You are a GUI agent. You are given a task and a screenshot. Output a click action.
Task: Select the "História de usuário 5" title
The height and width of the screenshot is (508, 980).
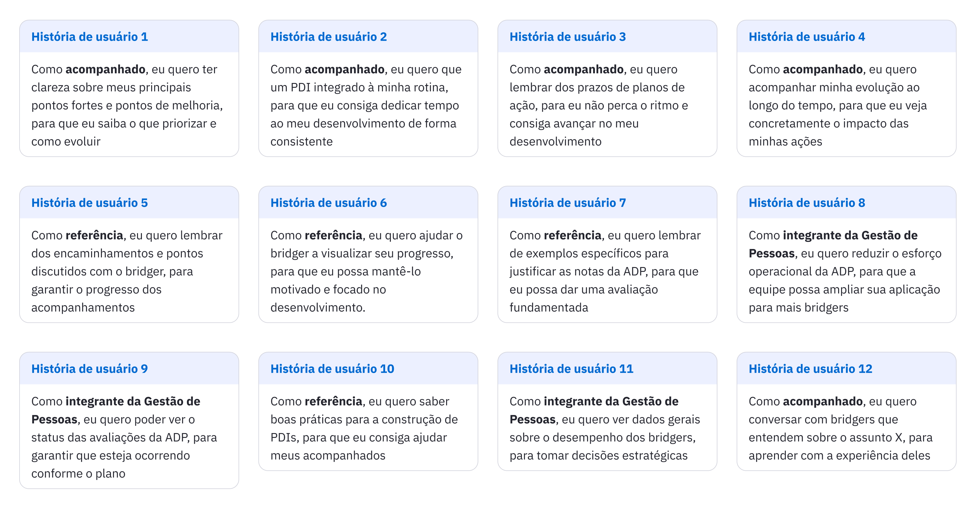coord(89,203)
